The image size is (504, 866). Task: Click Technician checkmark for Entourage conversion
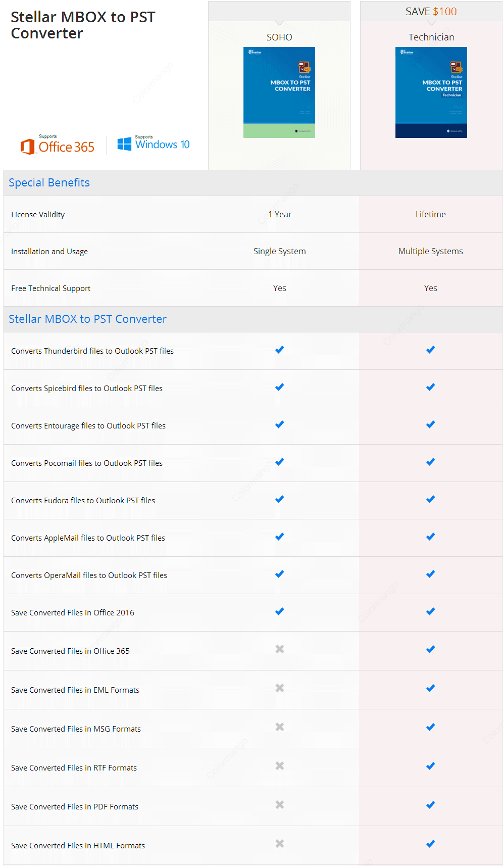point(430,424)
